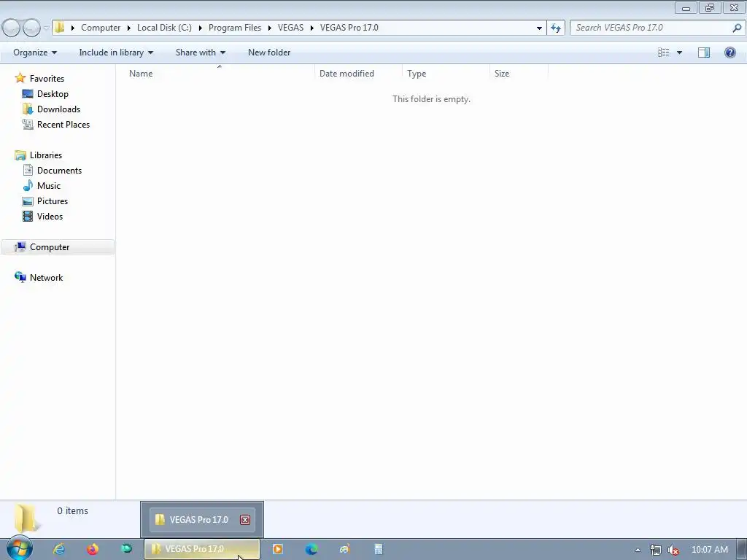Open the Include in library menu
Image resolution: width=747 pixels, height=560 pixels.
point(116,52)
